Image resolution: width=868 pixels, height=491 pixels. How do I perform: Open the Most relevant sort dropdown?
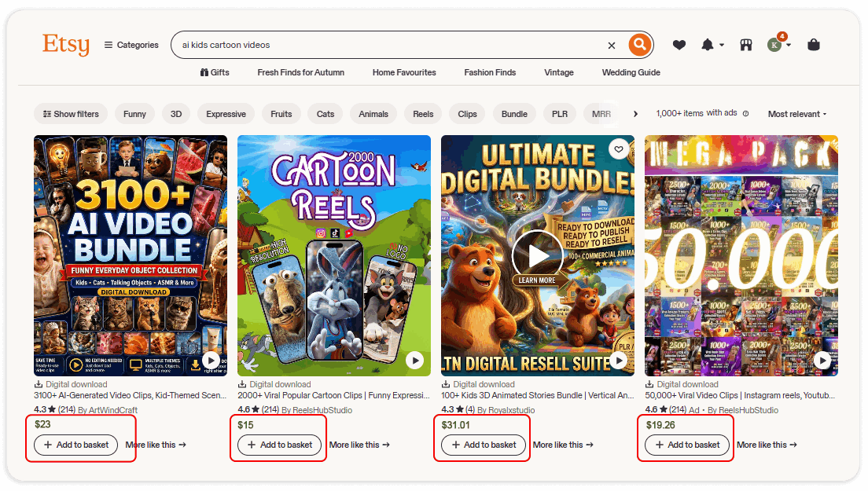click(x=797, y=114)
